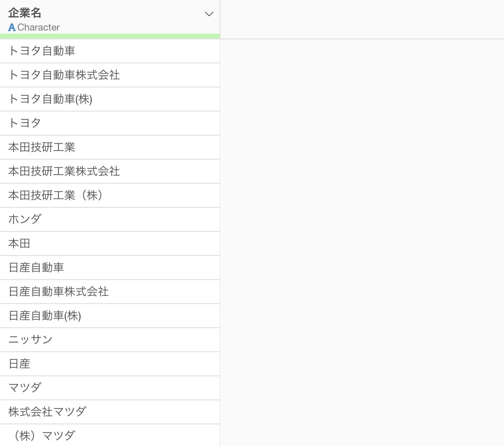Screen dimensions: 504x446
Task: Click the blue Character type icon
Action: click(x=12, y=28)
